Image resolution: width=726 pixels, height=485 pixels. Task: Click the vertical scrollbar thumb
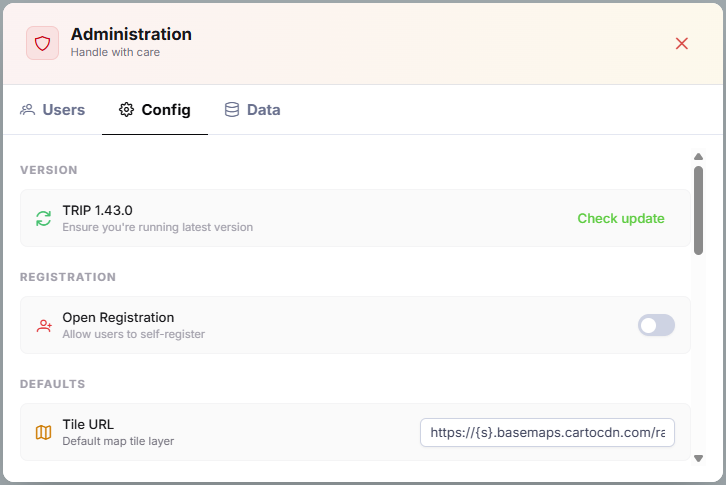click(698, 205)
